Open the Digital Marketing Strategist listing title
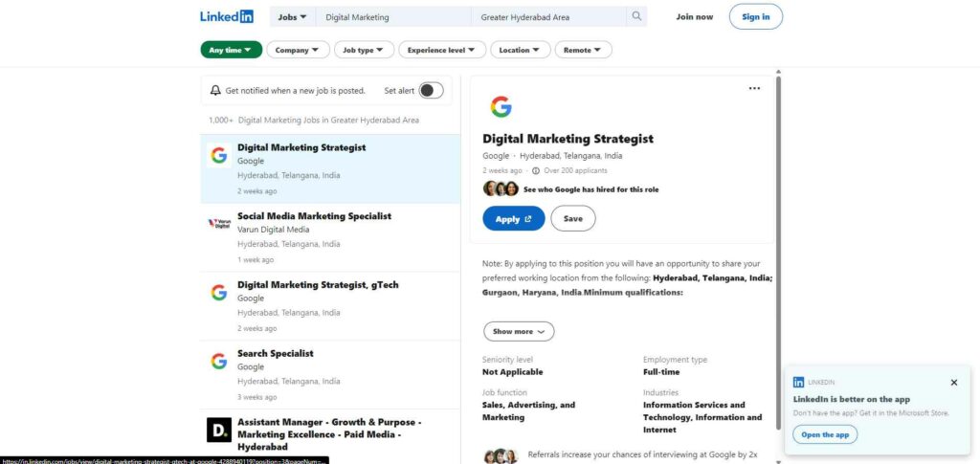 [x=301, y=147]
